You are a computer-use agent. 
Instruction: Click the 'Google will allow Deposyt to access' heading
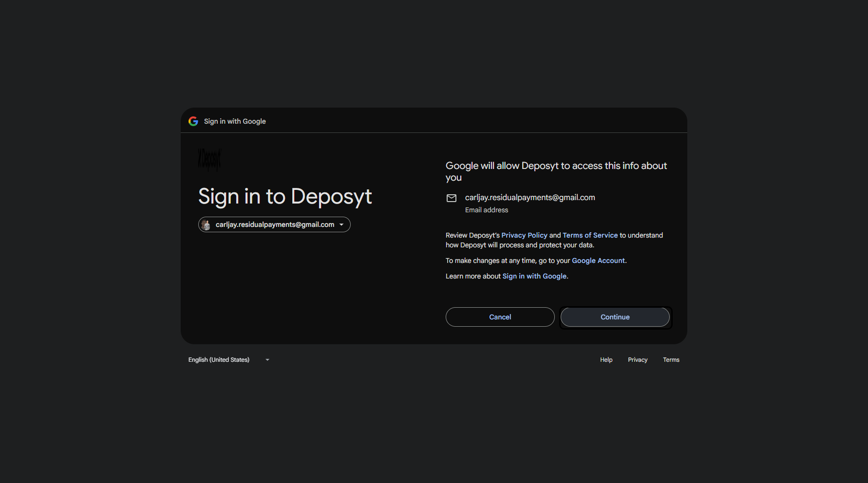tap(556, 171)
